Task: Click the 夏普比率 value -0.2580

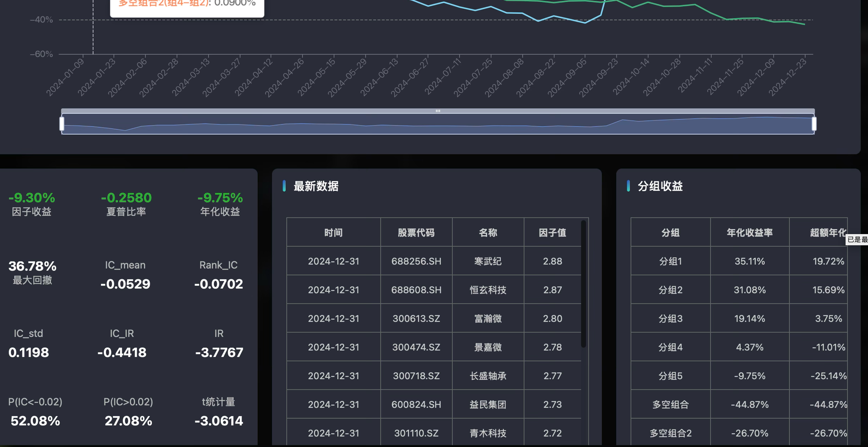Action: pos(126,198)
